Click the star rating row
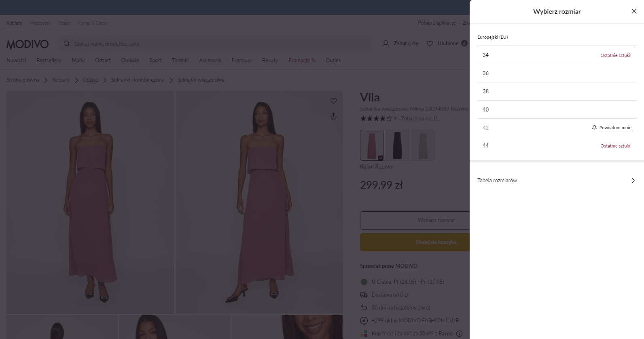Viewport: 644px width, 339px height. [x=376, y=118]
